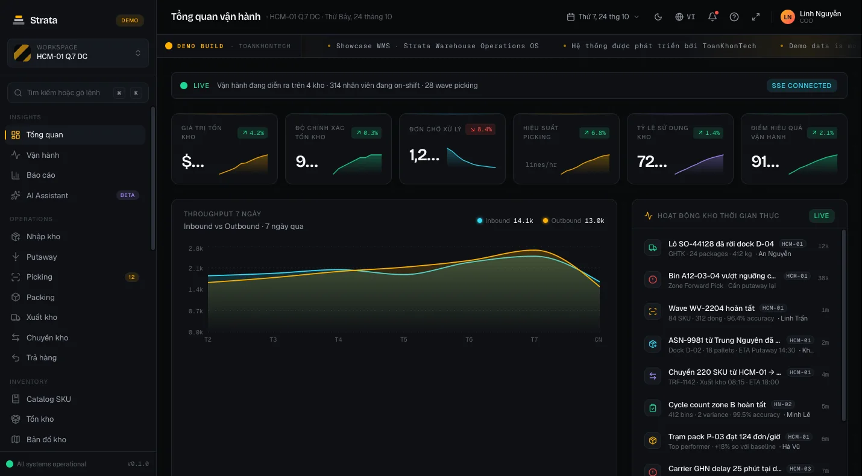Click the Catalog SKU icon

(x=16, y=399)
